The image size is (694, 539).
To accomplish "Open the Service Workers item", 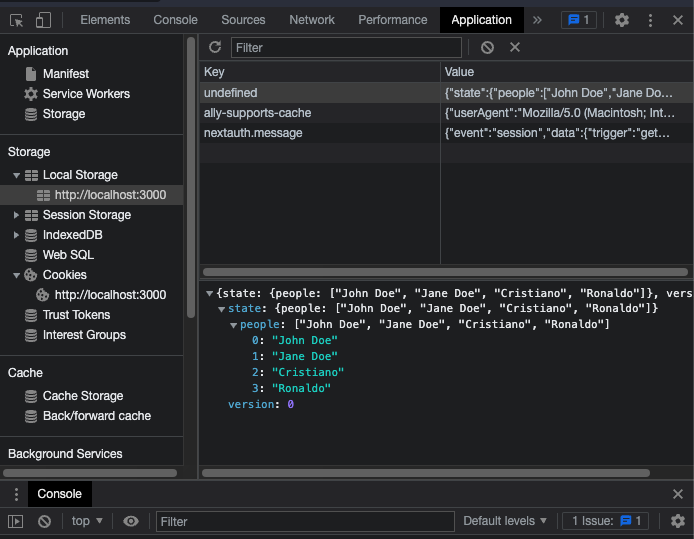I will click(86, 94).
